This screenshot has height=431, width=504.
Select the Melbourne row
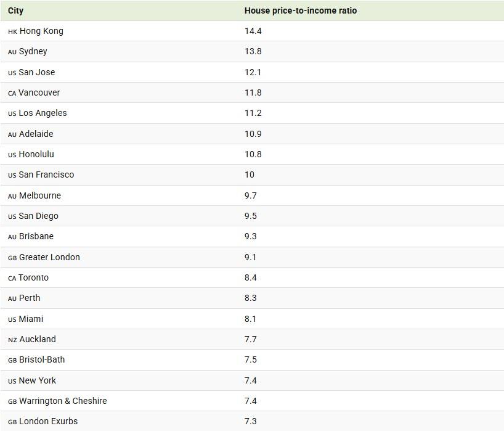pos(40,195)
